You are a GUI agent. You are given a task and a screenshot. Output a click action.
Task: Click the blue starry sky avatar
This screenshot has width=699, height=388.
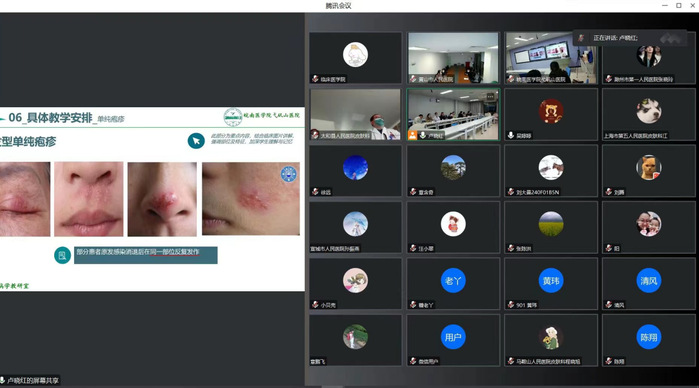355,168
